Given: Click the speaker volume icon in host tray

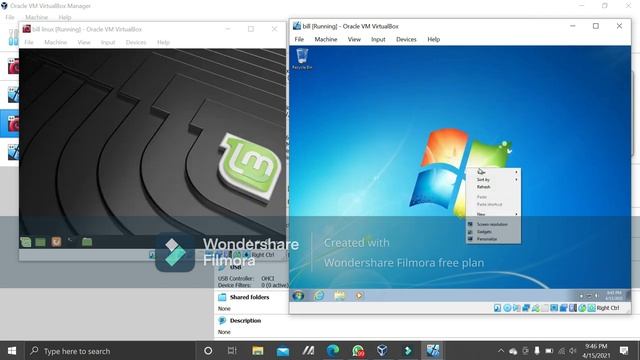Looking at the screenshot, I should [x=573, y=351].
